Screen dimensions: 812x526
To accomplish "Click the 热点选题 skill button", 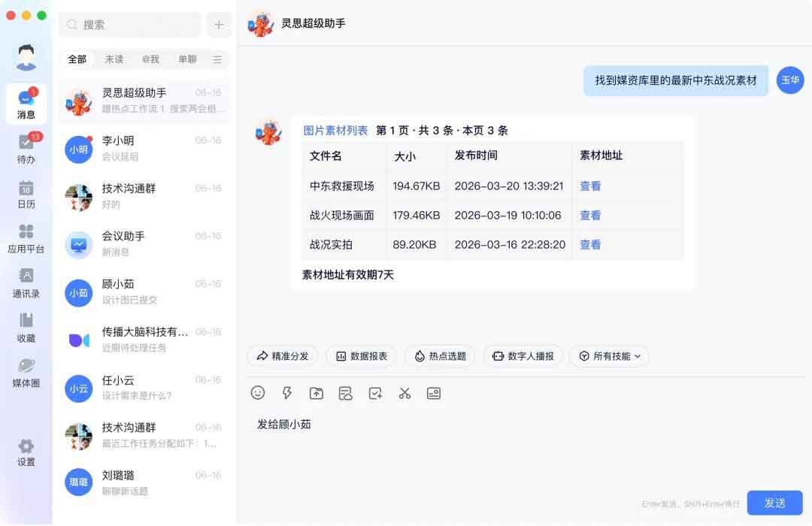I will pos(440,356).
